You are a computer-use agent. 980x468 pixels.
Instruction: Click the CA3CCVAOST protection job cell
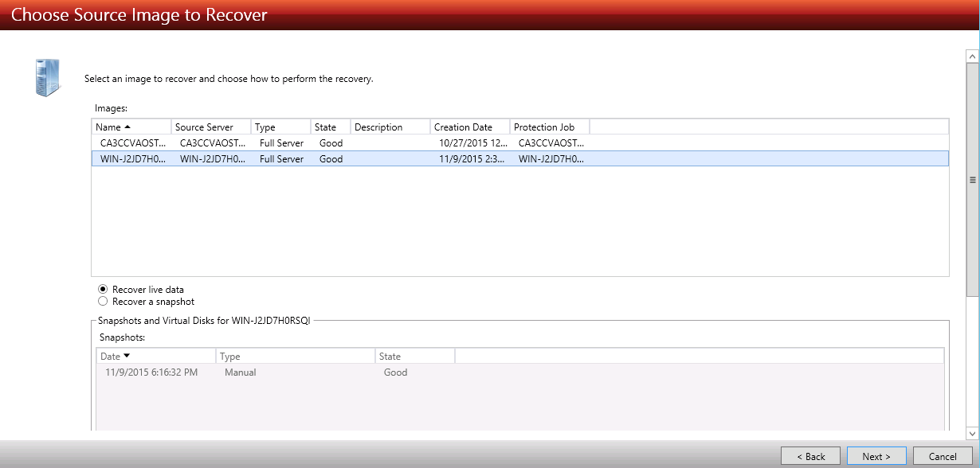point(551,143)
